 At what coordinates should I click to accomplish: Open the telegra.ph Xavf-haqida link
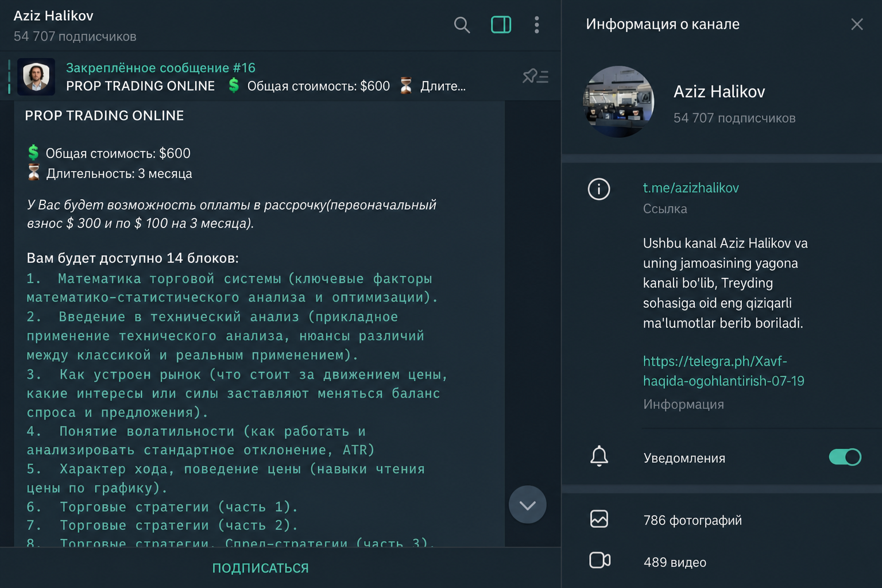pyautogui.click(x=724, y=371)
